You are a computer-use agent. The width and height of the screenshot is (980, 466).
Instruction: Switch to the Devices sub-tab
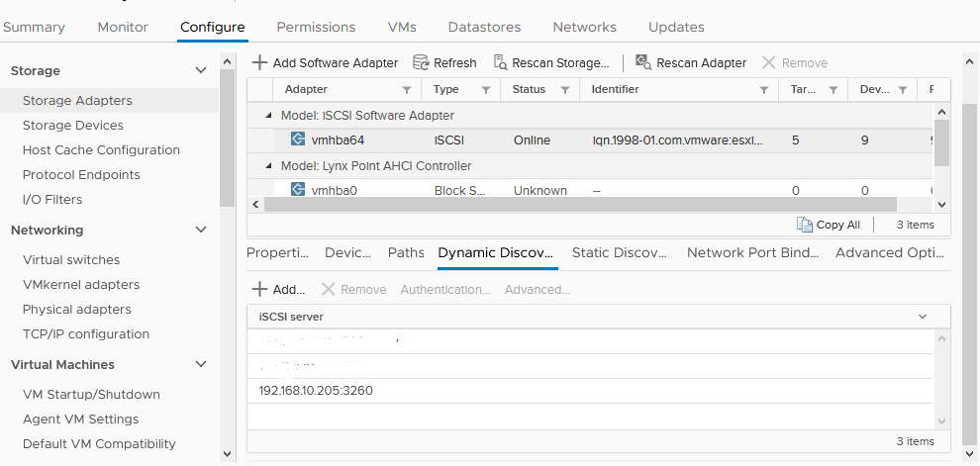coord(348,252)
